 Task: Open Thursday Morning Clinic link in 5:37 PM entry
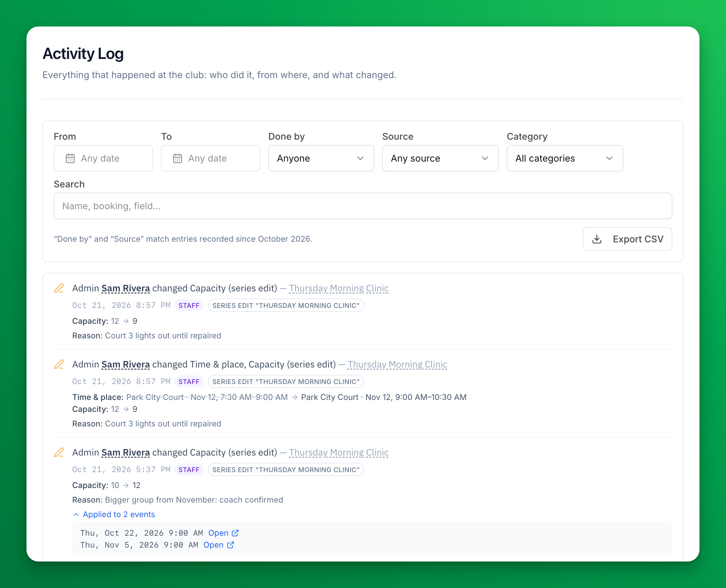coord(339,453)
